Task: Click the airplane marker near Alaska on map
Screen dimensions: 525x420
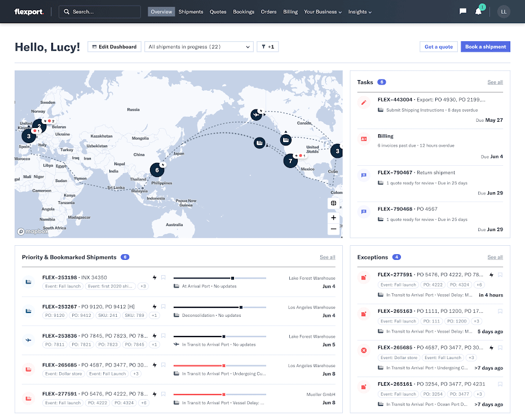Action: tap(257, 115)
